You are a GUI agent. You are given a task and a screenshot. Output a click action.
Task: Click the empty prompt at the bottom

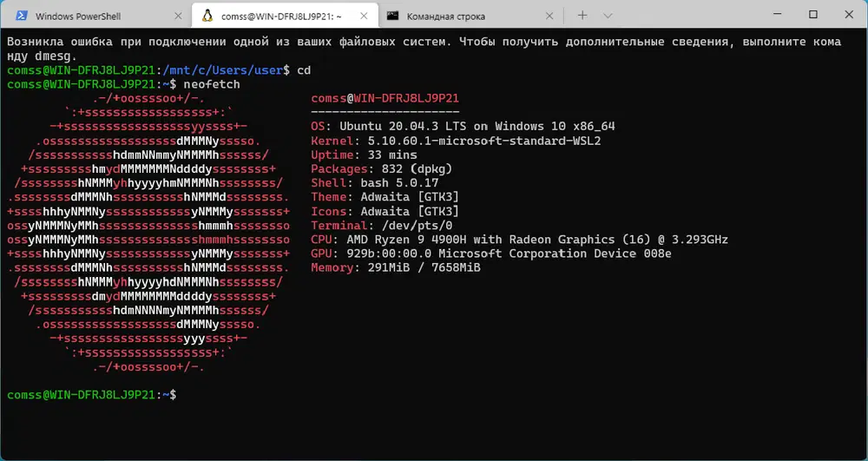92,395
